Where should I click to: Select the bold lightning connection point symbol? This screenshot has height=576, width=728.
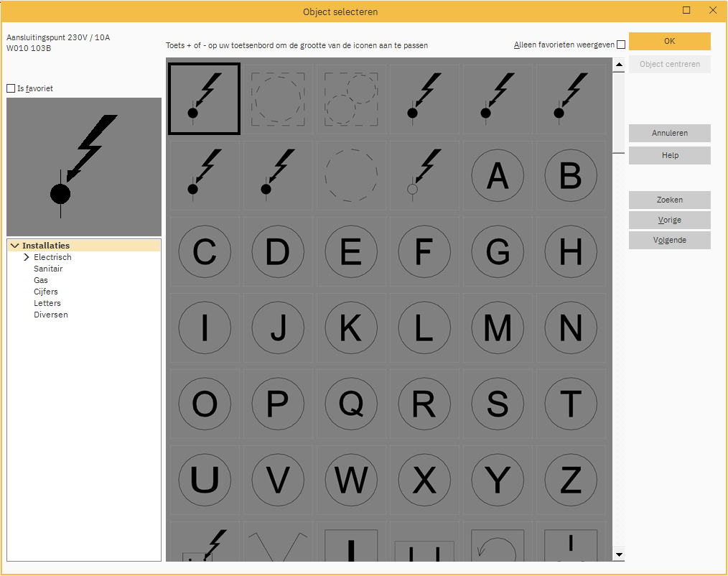[x=424, y=100]
